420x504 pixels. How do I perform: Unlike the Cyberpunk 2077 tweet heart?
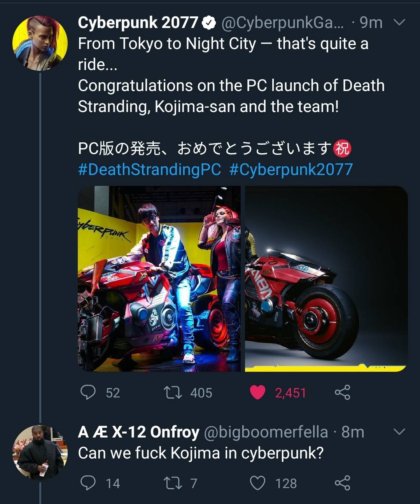(257, 392)
